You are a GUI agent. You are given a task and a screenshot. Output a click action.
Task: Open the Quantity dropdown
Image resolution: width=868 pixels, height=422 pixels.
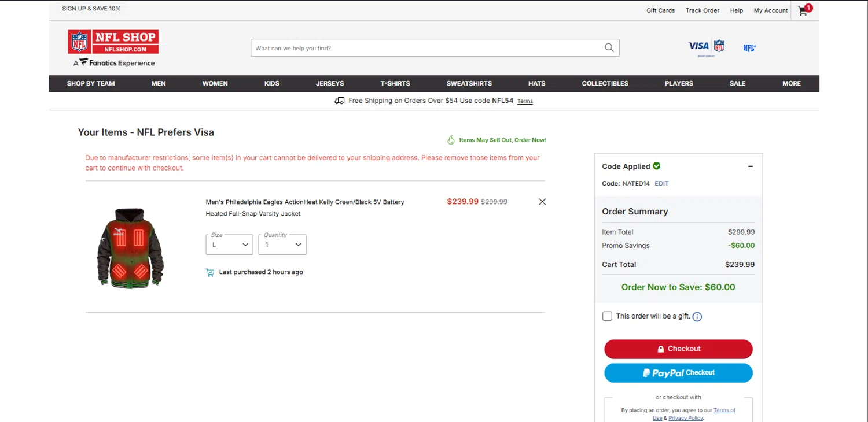tap(282, 245)
